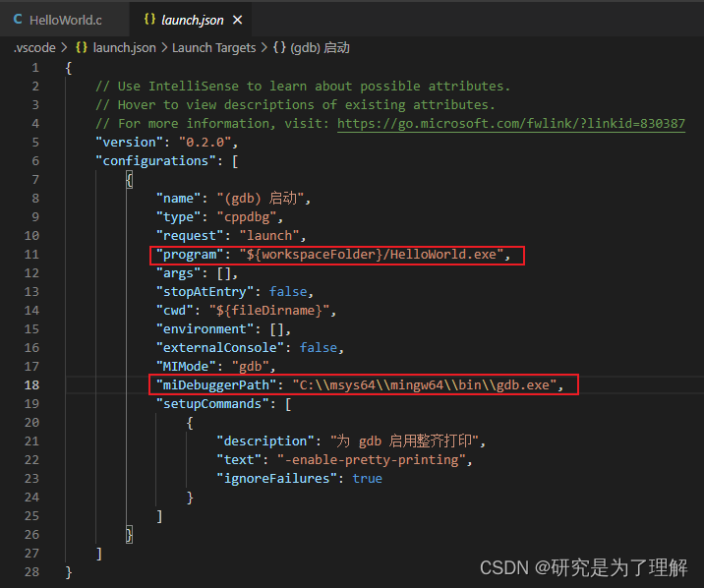Open the Launch Targets breadcrumb
The height and width of the screenshot is (588, 704).
click(x=213, y=47)
